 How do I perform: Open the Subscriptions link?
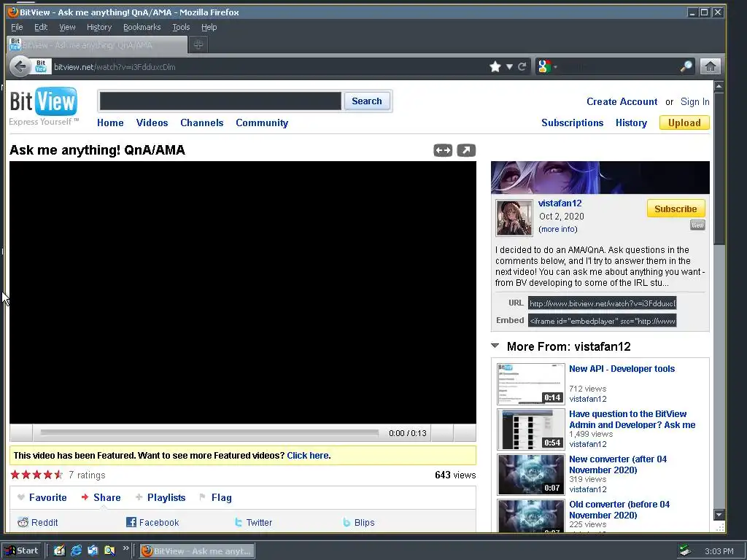coord(572,122)
